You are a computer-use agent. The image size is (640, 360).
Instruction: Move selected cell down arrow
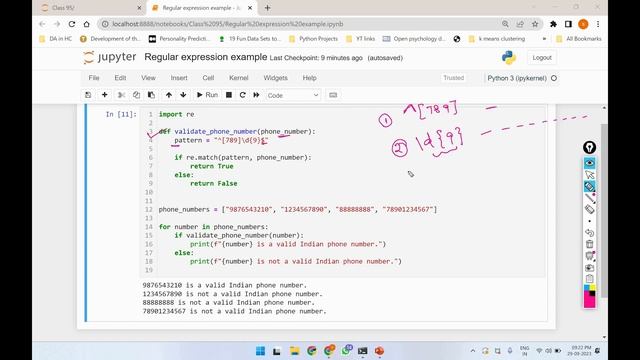coord(183,95)
